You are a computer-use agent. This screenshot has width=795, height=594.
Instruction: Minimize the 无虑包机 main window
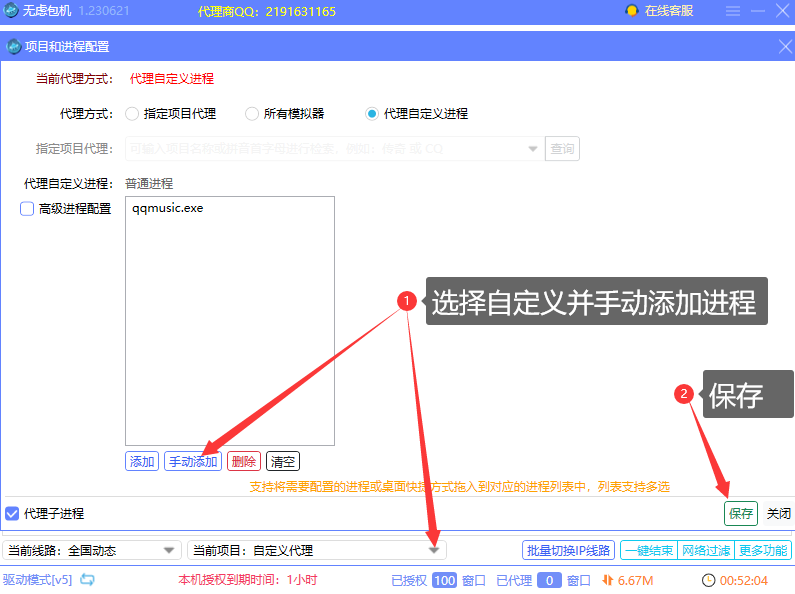coord(758,11)
